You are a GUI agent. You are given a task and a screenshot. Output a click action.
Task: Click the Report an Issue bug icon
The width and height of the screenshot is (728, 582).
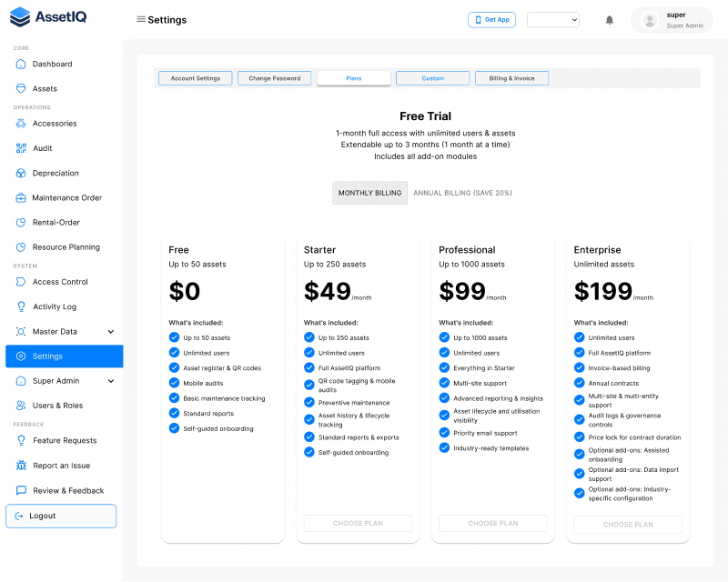coord(21,465)
